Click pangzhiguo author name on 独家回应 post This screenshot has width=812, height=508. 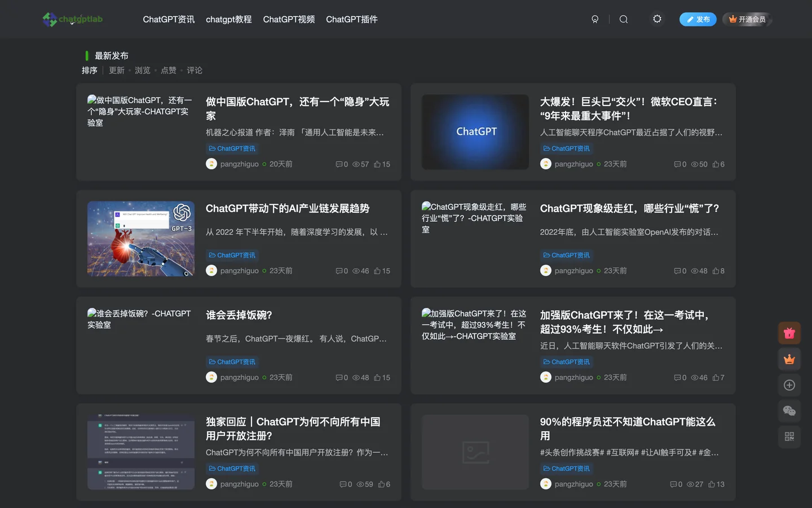click(x=240, y=484)
